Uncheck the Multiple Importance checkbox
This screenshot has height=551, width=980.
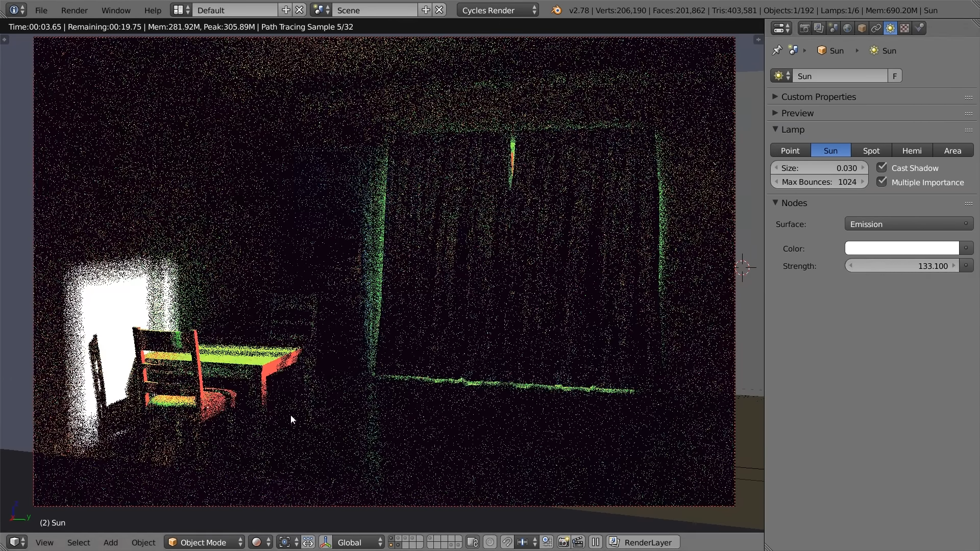tap(882, 182)
